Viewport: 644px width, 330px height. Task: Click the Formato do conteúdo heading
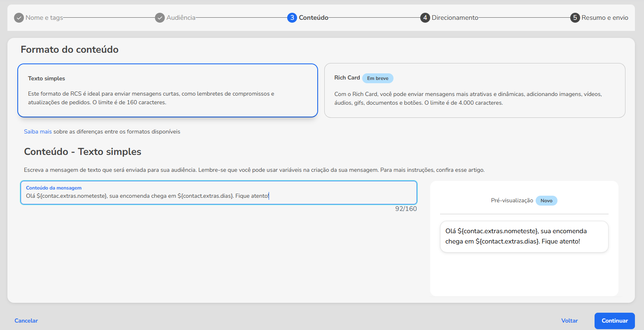pos(70,49)
